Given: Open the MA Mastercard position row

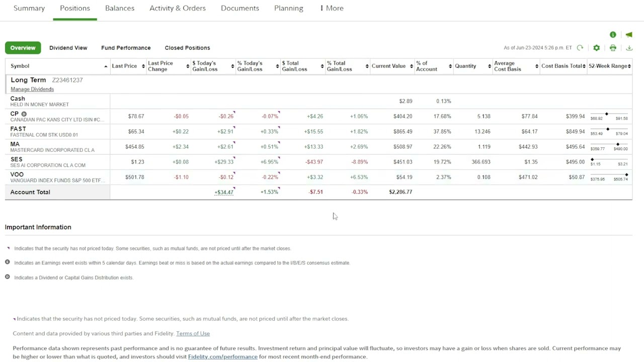Looking at the screenshot, I should click(318, 147).
